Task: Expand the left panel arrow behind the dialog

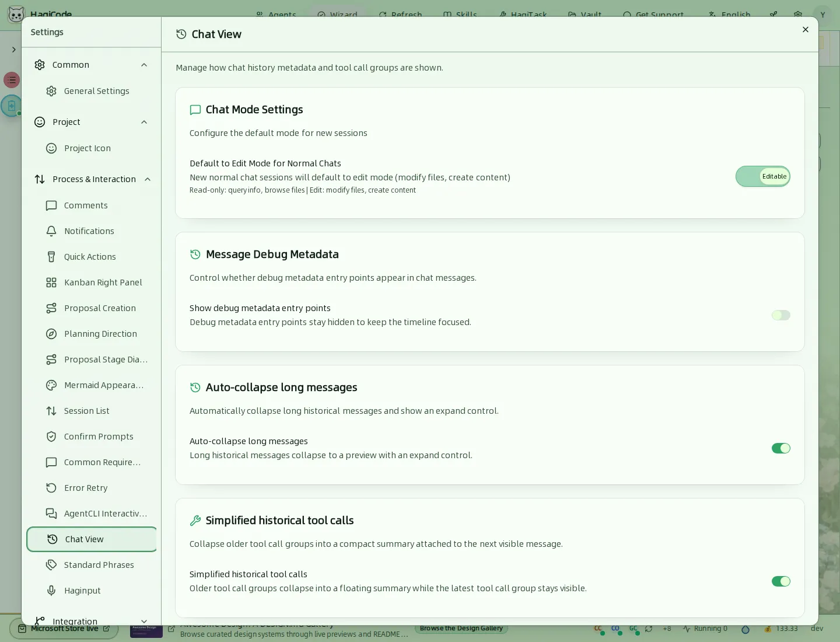Action: [13, 50]
